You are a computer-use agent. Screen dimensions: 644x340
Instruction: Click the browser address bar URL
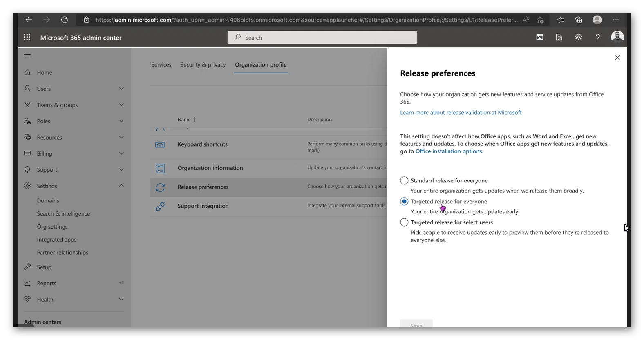(x=306, y=20)
